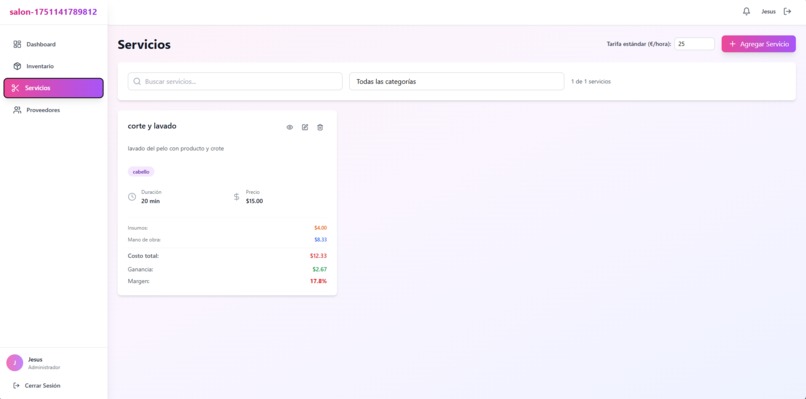The width and height of the screenshot is (806, 399).
Task: Click the 1 de 1 servicios counter
Action: (591, 81)
